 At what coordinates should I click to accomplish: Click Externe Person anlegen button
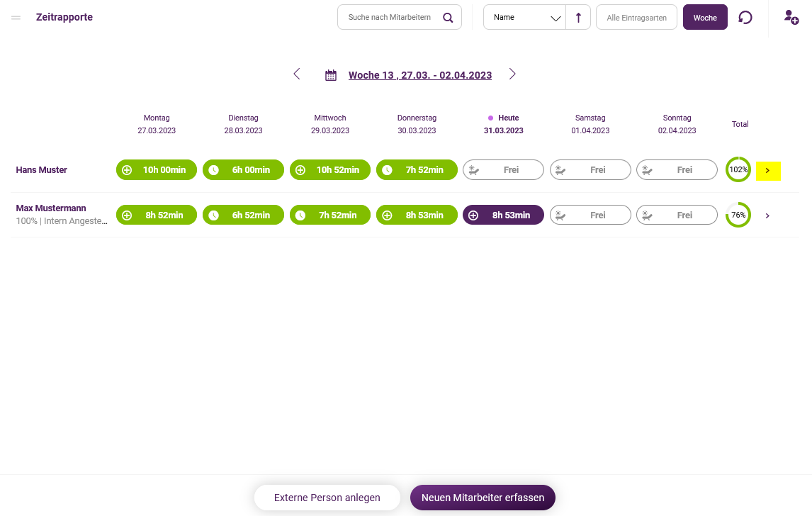tap(327, 498)
